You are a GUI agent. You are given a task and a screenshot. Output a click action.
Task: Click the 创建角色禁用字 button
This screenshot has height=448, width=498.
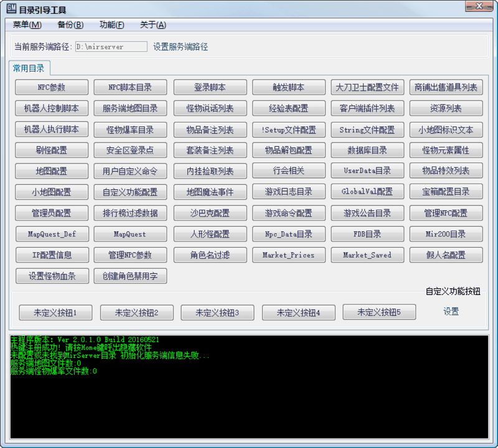click(x=130, y=275)
